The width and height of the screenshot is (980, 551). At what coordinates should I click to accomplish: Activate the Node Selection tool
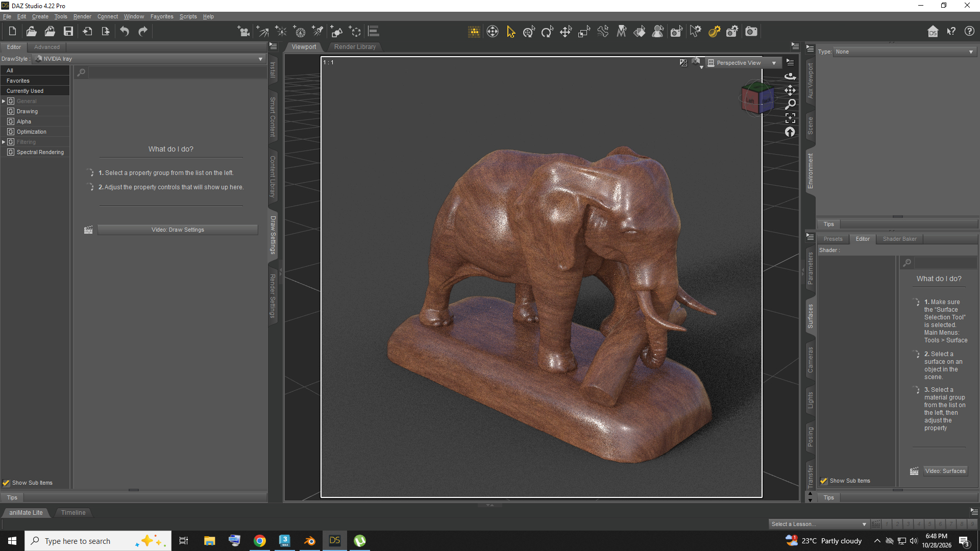coord(510,32)
